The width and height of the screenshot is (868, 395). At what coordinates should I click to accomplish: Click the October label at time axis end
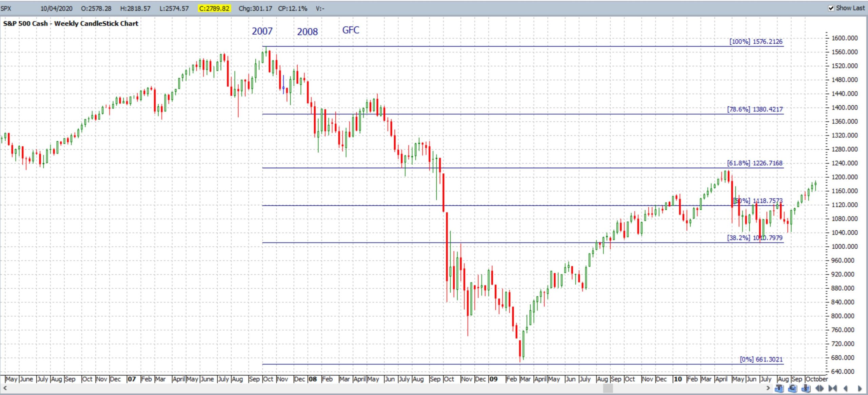(x=816, y=379)
